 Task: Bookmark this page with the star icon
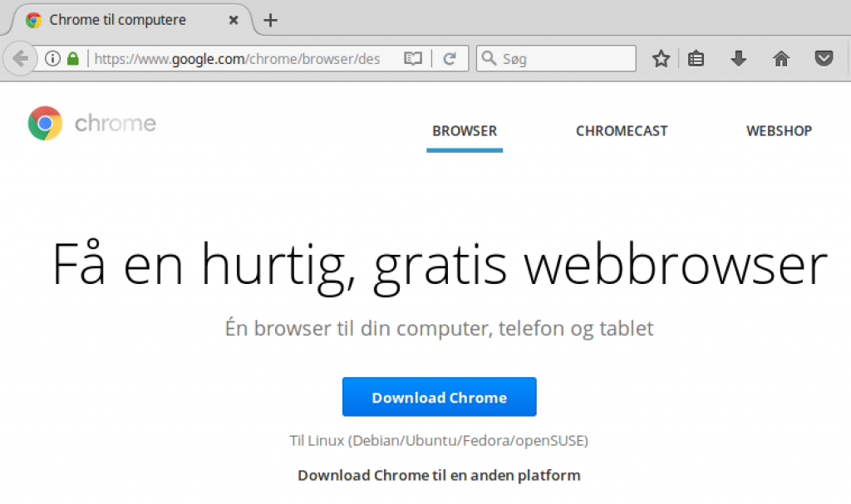[661, 58]
